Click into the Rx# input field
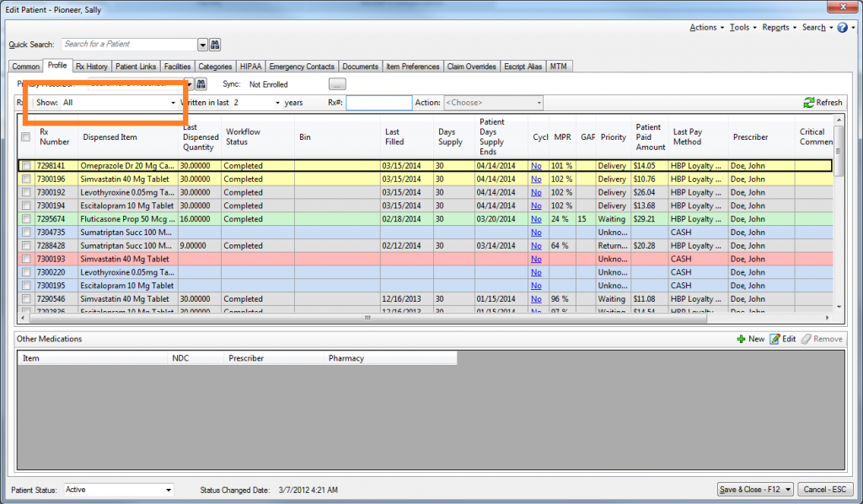This screenshot has width=863, height=504. click(378, 103)
